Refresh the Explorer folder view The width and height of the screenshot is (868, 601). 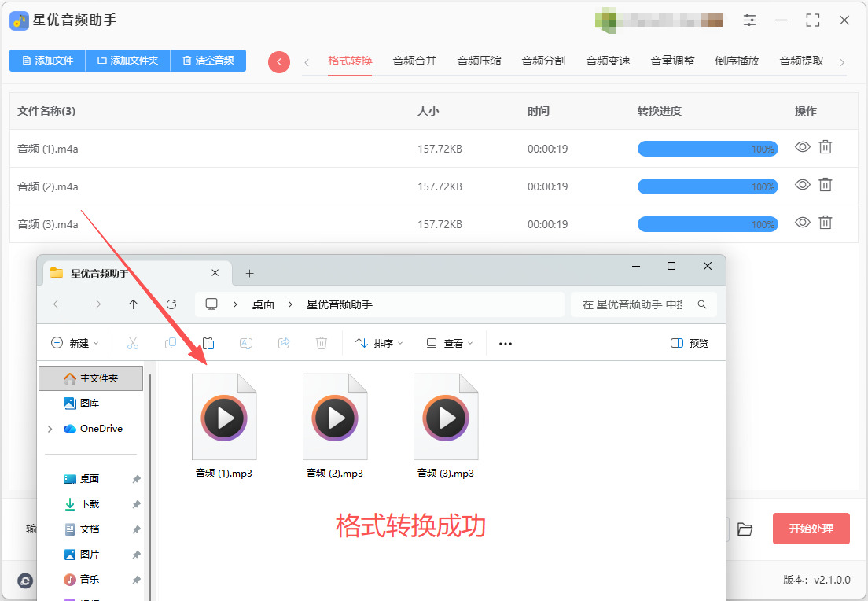click(x=171, y=304)
